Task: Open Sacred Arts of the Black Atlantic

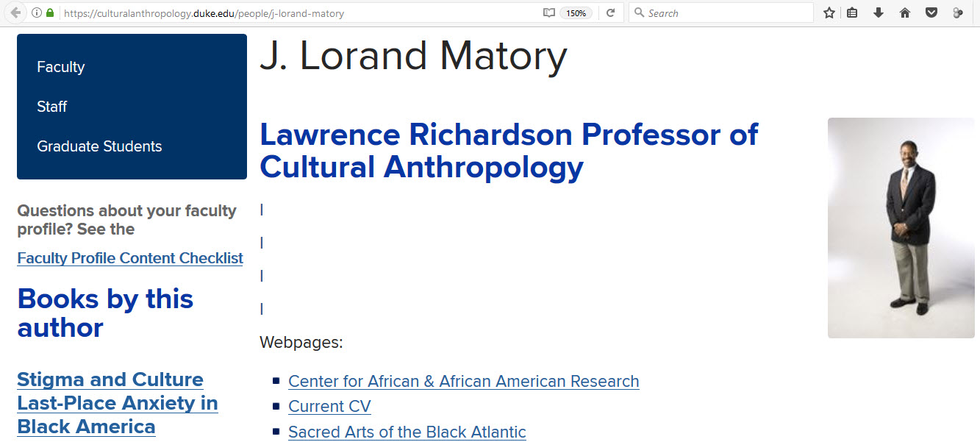Action: (x=407, y=432)
